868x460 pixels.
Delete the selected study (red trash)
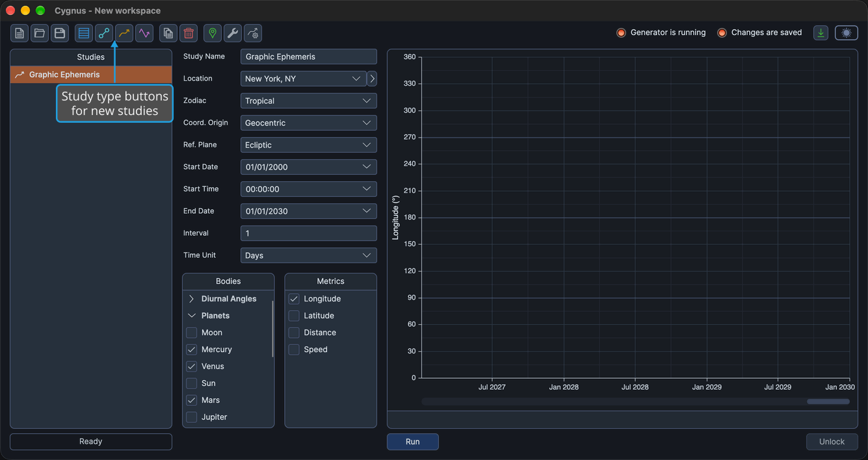[189, 33]
